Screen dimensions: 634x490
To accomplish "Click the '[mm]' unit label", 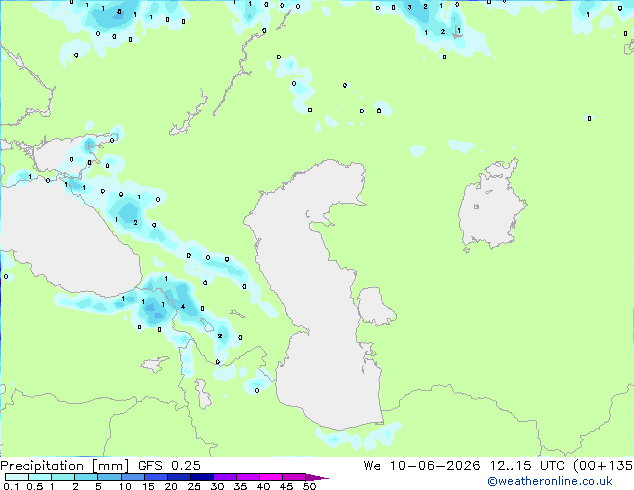I will (x=111, y=466).
